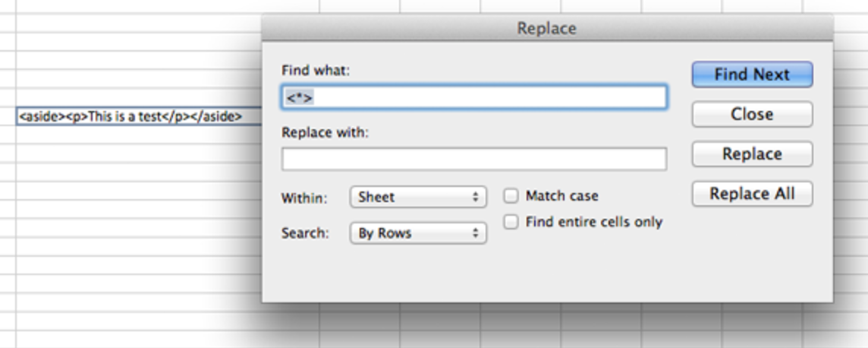Click the Find Next button

click(x=753, y=74)
